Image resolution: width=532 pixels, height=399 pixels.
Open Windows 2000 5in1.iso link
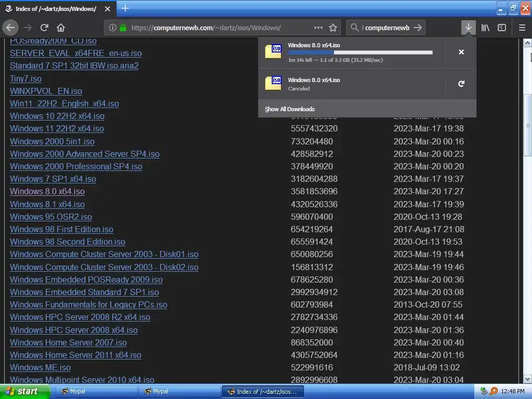point(52,141)
